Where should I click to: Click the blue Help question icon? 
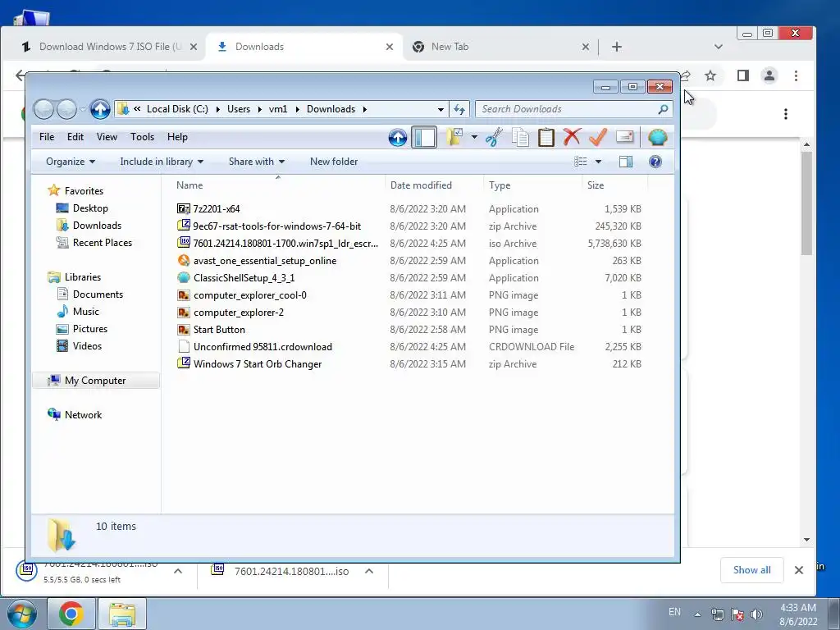[x=655, y=162]
